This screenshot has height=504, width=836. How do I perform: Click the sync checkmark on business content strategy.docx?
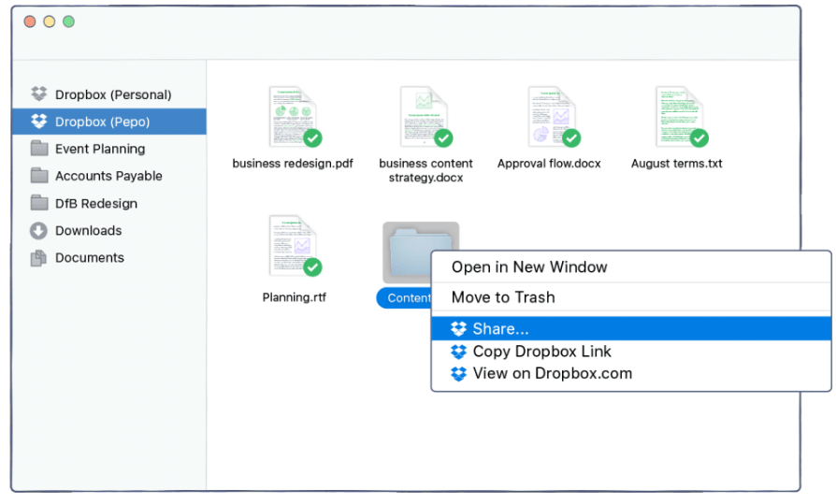443,138
